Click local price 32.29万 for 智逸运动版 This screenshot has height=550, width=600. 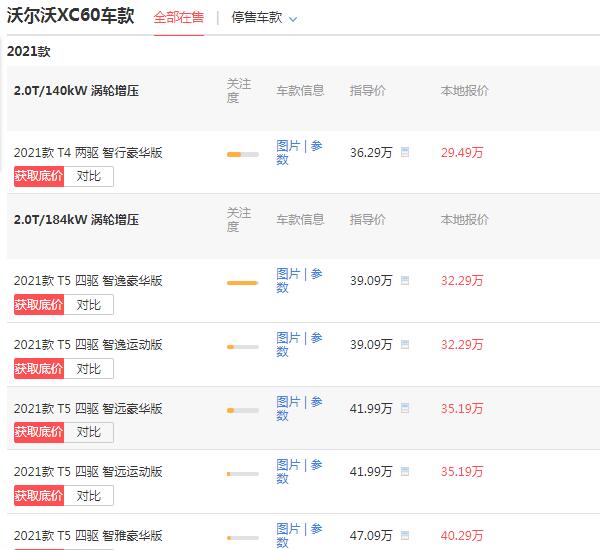point(462,345)
